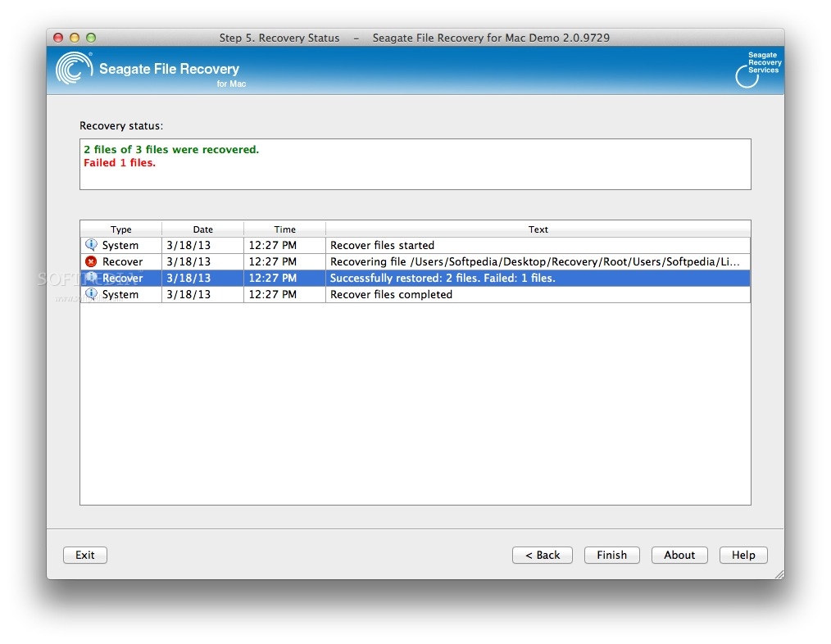Sort entries by the Date column header
Image resolution: width=831 pixels, height=644 pixels.
tap(202, 229)
